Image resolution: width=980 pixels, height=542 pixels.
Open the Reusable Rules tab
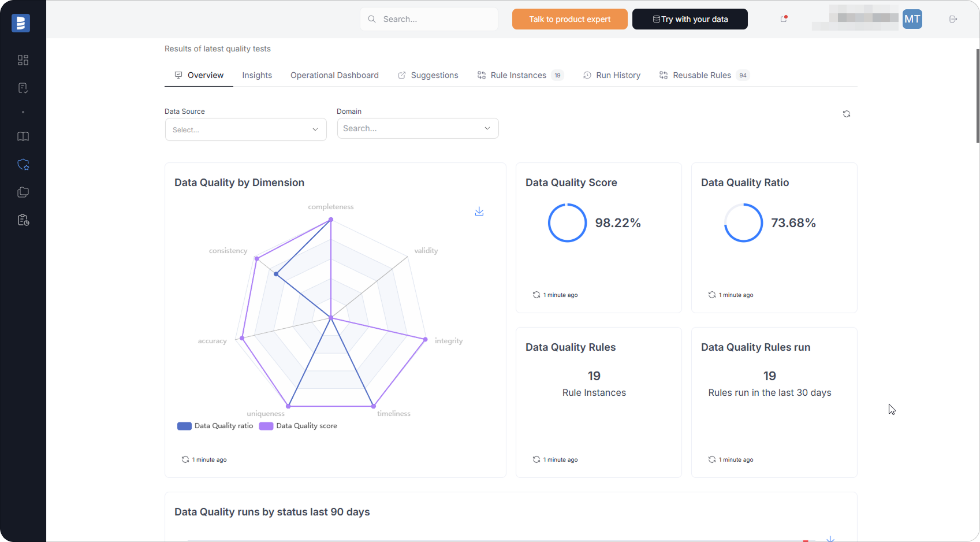click(x=701, y=75)
